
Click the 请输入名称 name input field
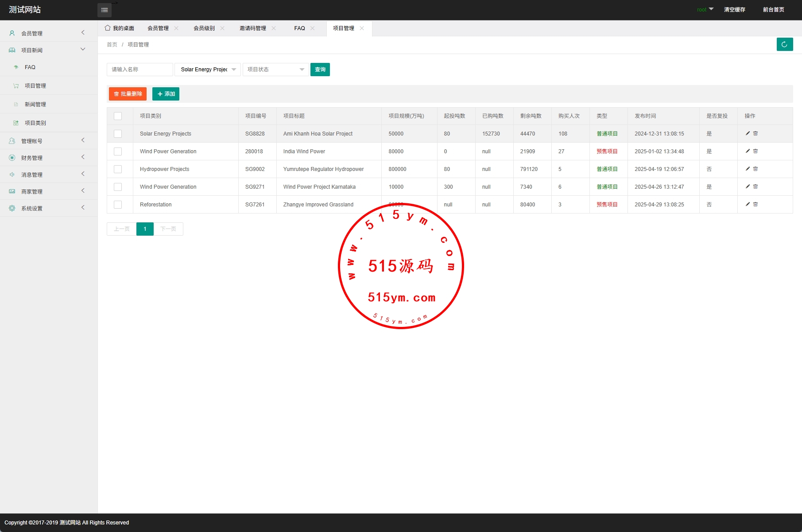tap(139, 70)
